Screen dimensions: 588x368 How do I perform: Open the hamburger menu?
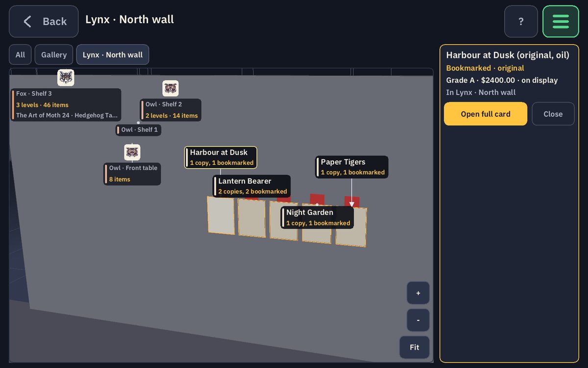pos(561,22)
